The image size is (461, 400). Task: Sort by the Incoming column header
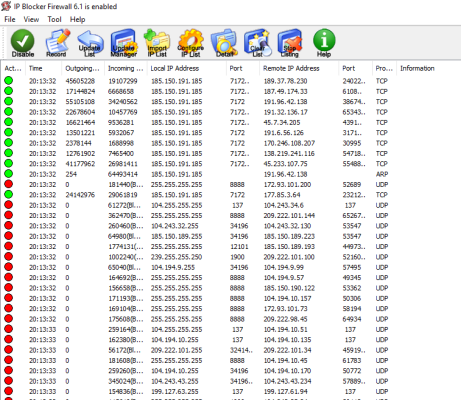pyautogui.click(x=125, y=68)
